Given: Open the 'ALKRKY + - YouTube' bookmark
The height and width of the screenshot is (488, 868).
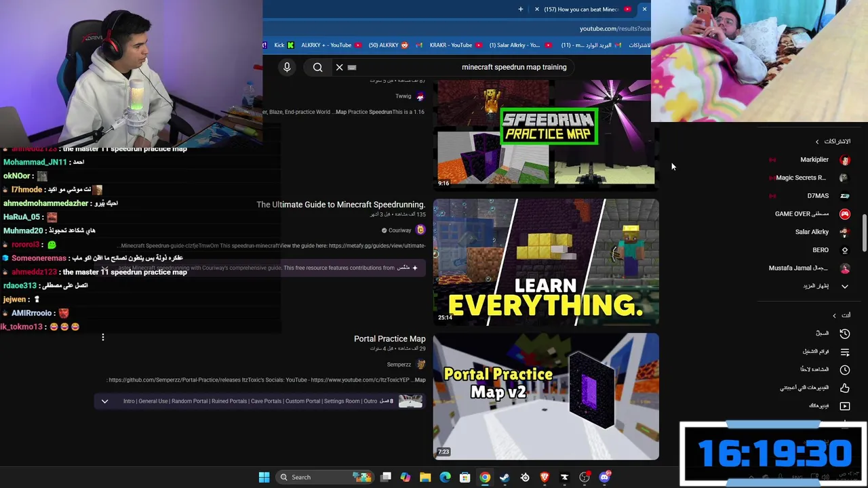Looking at the screenshot, I should [332, 45].
